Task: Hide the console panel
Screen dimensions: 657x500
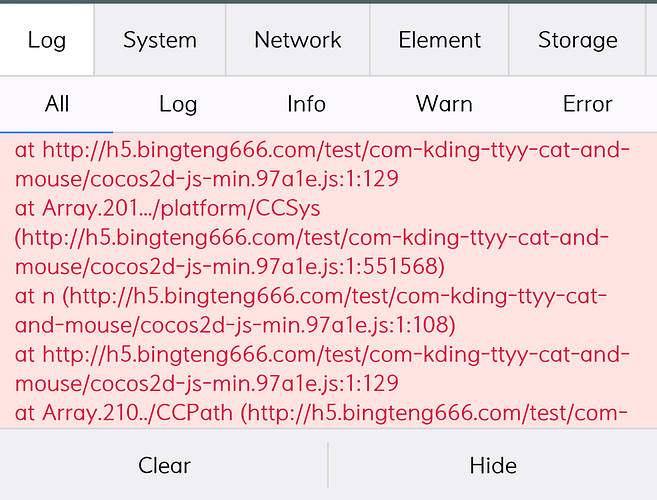Action: coord(493,465)
